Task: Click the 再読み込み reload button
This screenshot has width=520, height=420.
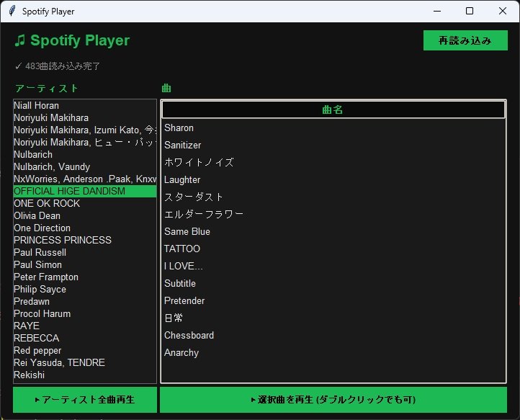Action: click(465, 40)
